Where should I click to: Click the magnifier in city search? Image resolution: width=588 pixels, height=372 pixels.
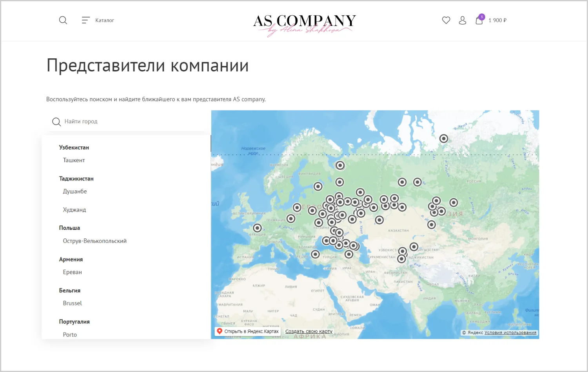(56, 122)
